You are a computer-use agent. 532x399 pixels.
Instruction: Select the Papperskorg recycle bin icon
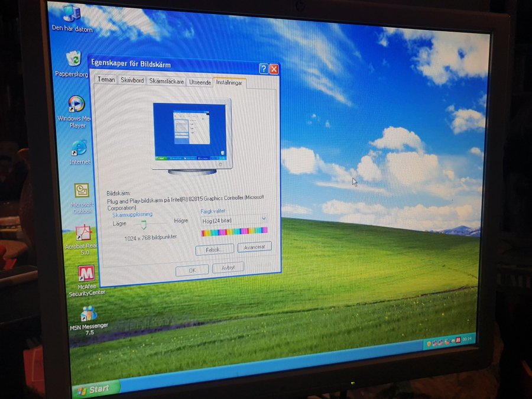click(73, 64)
